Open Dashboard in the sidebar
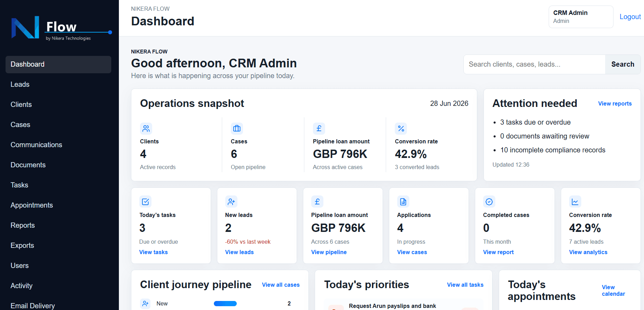Screen dimensions: 644x310 tap(58, 64)
